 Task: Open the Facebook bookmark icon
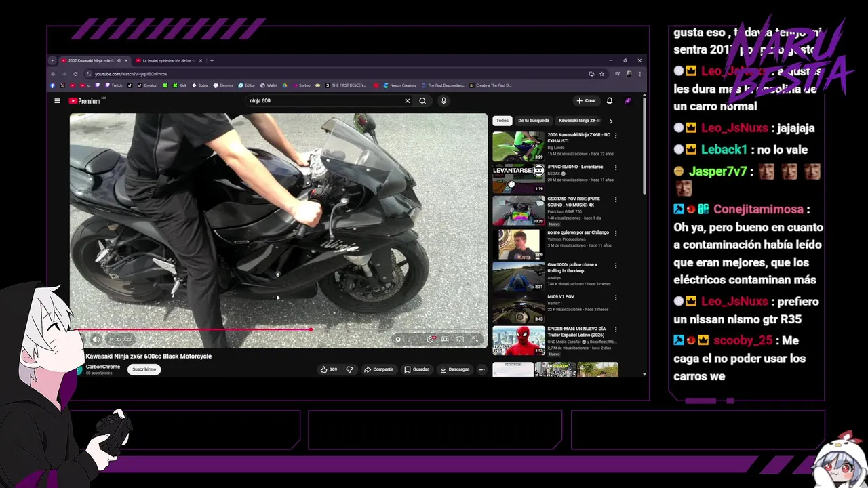52,85
